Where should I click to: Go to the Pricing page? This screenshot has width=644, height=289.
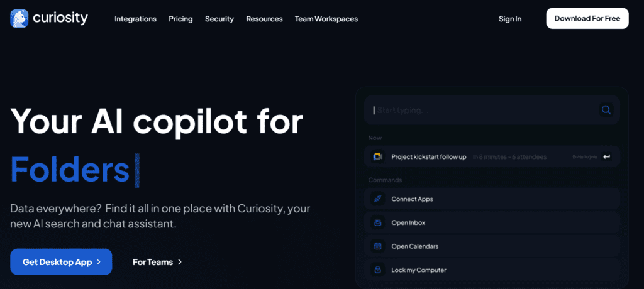(180, 19)
